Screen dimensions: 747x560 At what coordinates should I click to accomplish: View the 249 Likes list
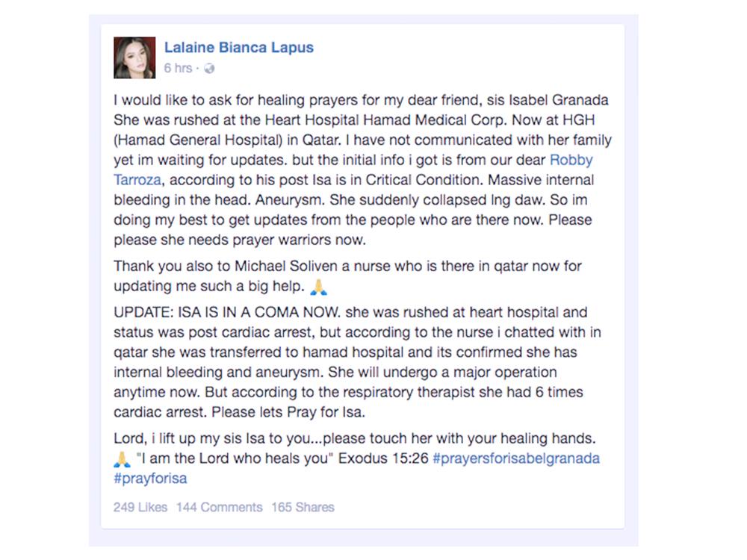point(140,507)
